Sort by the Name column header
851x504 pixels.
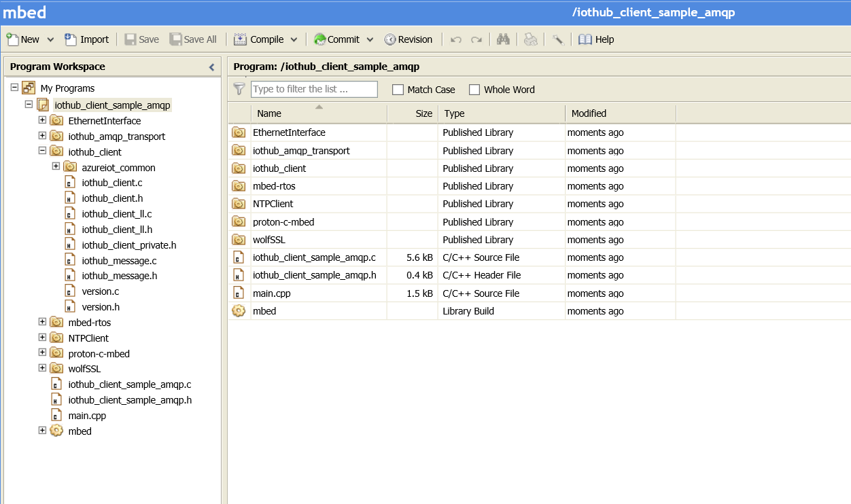tap(319, 113)
